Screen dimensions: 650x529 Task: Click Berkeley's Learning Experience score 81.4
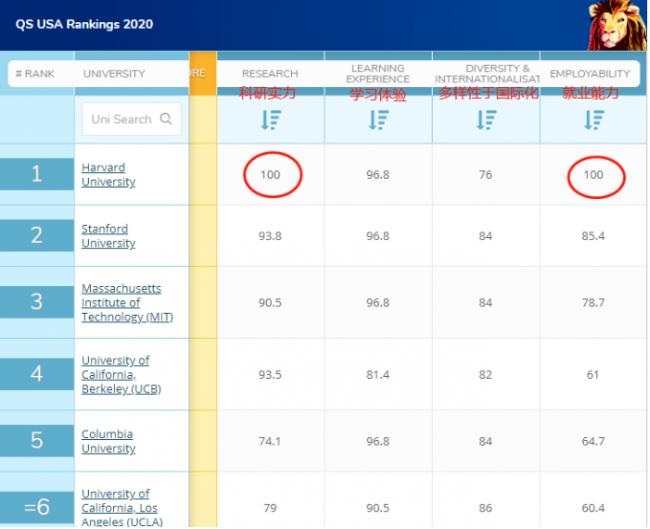(x=378, y=375)
